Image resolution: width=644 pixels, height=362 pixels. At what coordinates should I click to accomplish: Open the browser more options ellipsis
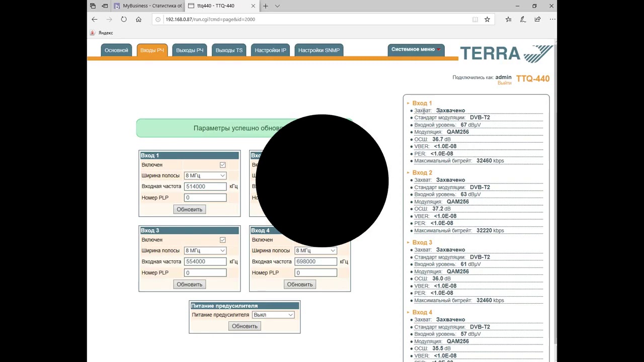pos(552,19)
